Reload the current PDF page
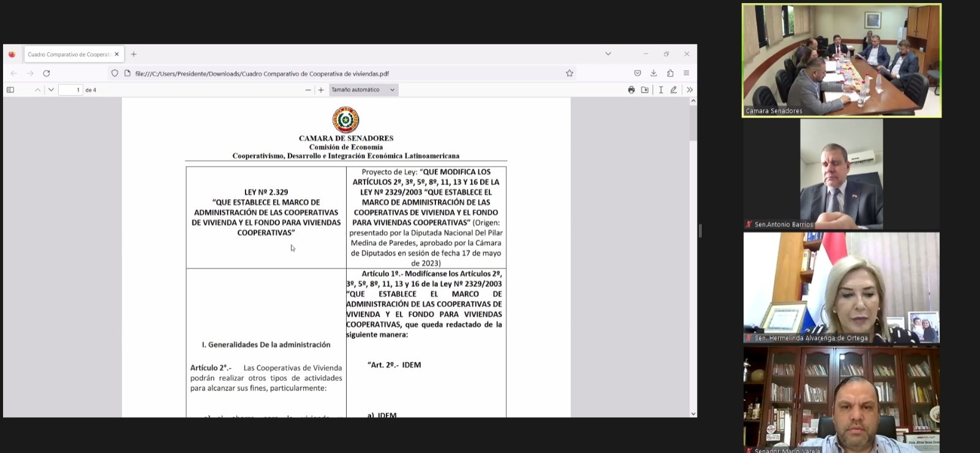Viewport: 980px width, 453px height. click(x=47, y=73)
